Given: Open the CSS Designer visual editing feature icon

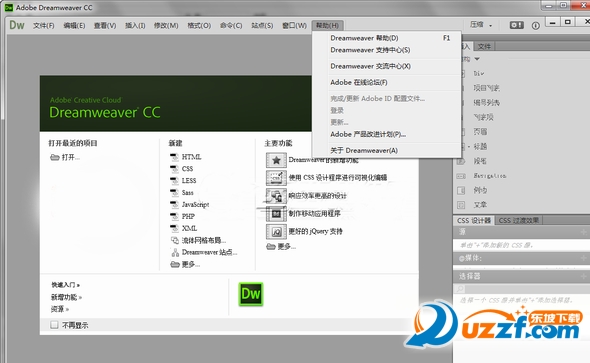Looking at the screenshot, I should (276, 178).
